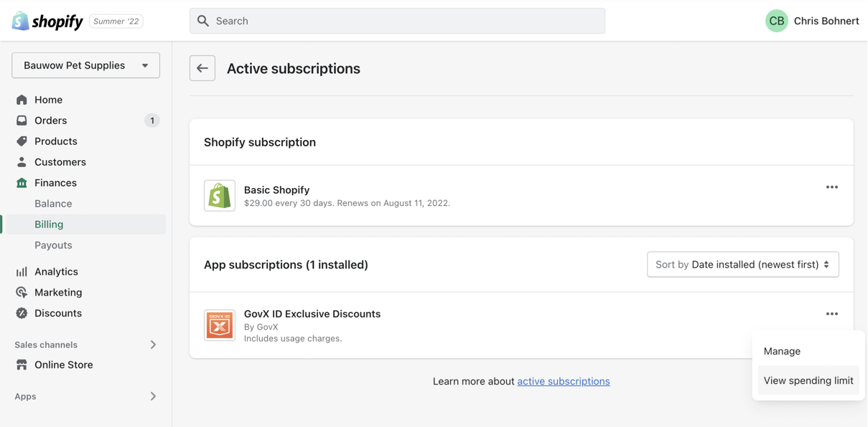Screen dimensions: 868x427
Task: Open the Balance submenu item
Action: click(x=53, y=204)
